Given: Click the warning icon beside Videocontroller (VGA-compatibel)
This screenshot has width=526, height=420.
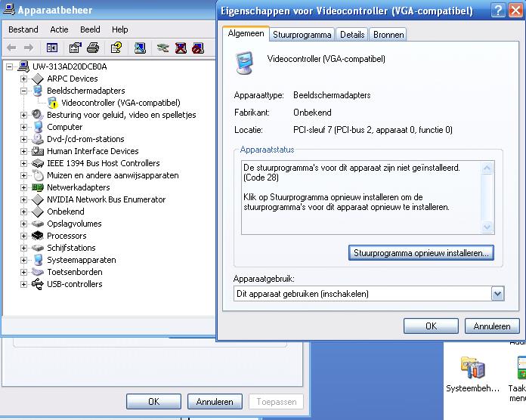Looking at the screenshot, I should coord(53,103).
